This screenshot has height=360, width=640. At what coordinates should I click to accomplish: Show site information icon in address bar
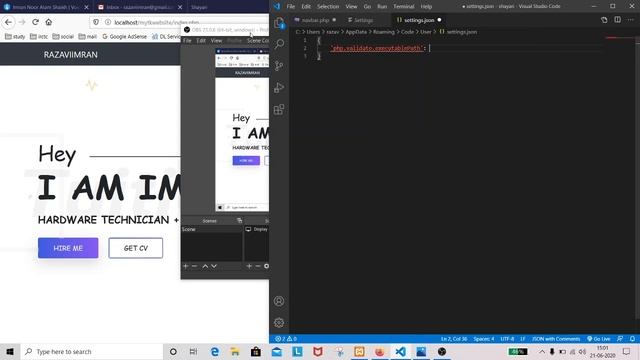coord(108,22)
